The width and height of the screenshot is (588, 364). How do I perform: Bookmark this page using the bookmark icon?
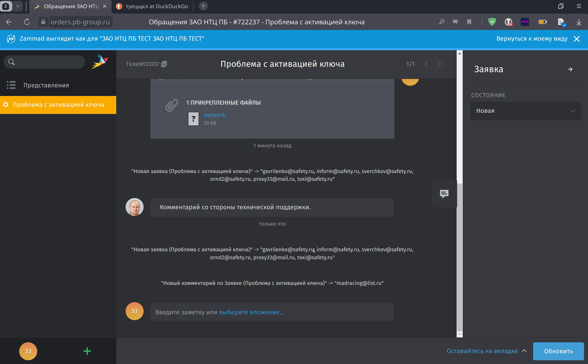coord(469,22)
